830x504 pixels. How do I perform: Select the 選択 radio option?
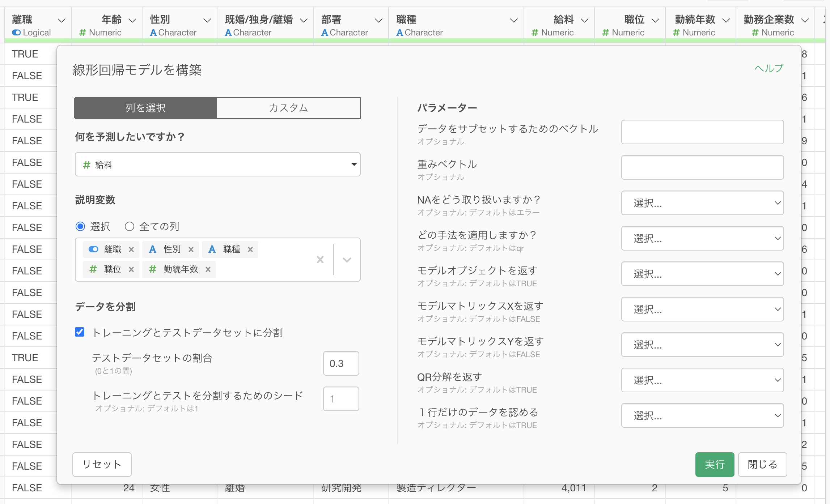click(80, 227)
